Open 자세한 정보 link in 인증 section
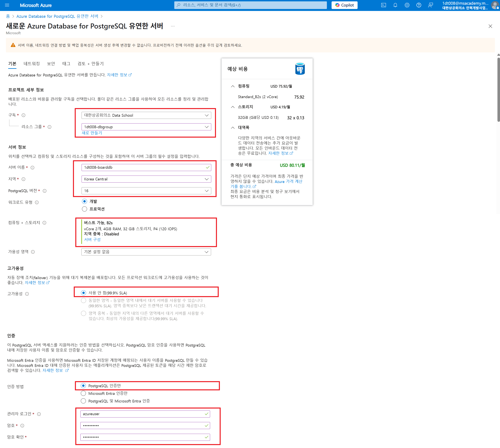 pyautogui.click(x=55, y=370)
